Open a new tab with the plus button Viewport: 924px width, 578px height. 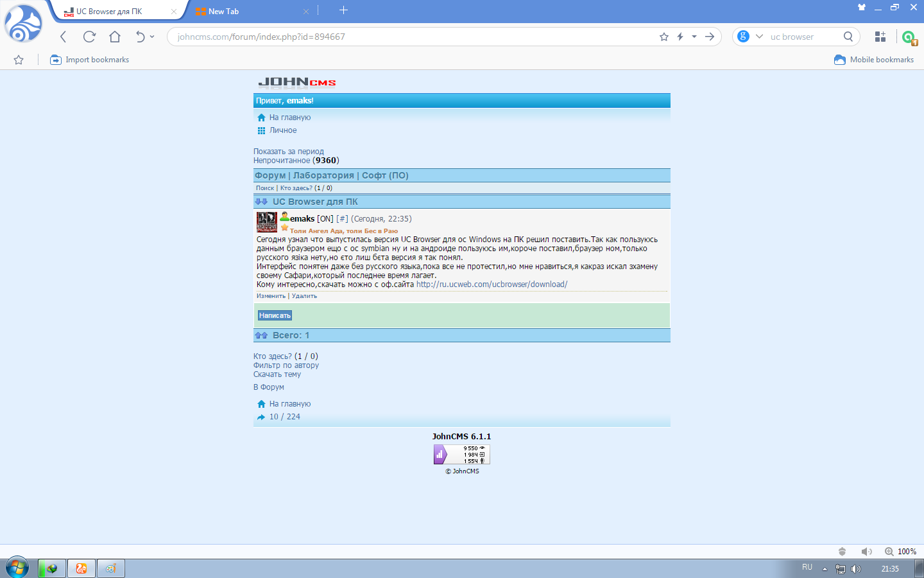click(343, 10)
